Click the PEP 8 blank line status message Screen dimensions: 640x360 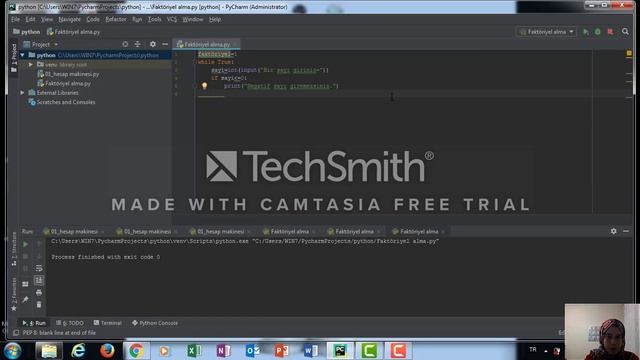pos(59,333)
